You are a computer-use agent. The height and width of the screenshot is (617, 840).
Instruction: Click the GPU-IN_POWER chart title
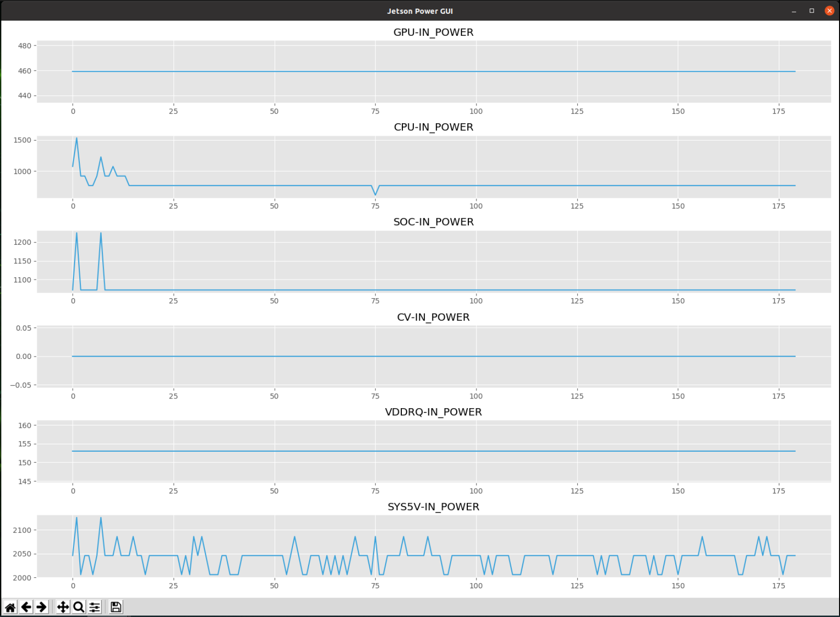433,32
